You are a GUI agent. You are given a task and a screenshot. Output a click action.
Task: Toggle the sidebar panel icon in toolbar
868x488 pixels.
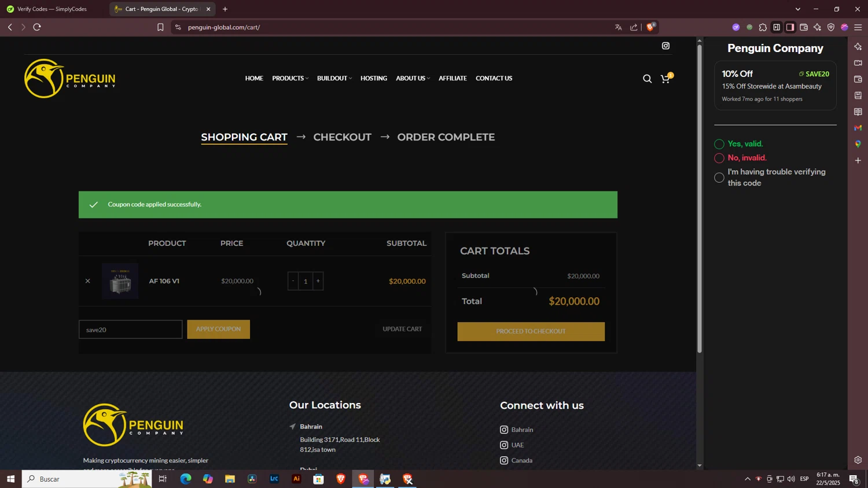click(777, 27)
